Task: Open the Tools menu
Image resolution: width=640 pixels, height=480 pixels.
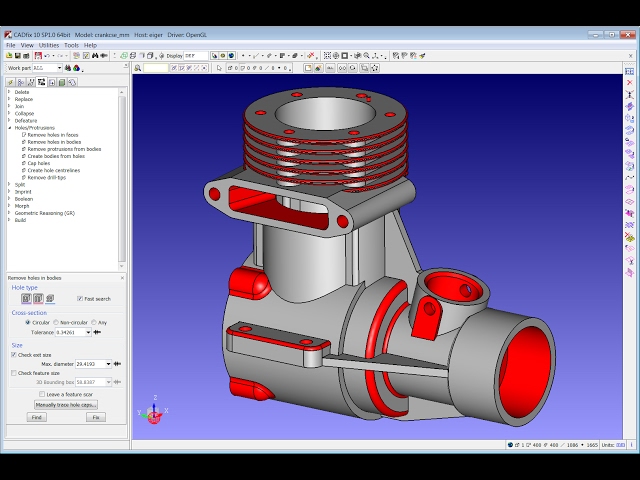Action: (x=71, y=45)
